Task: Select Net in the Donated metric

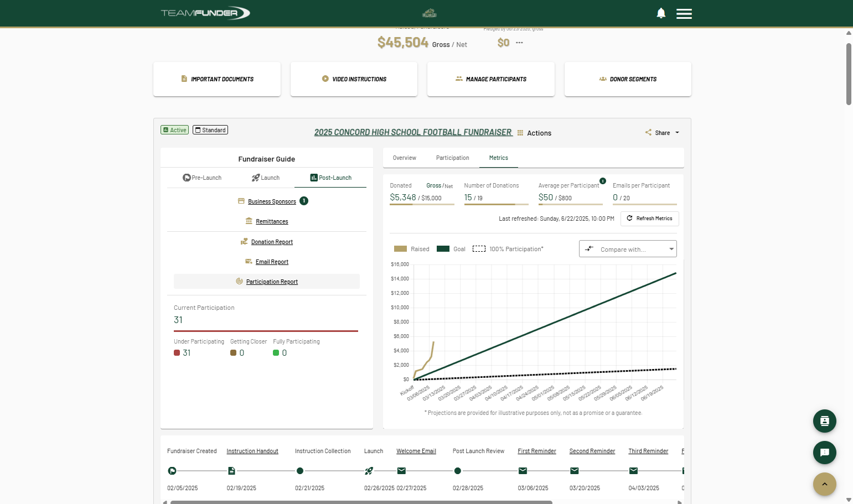Action: pos(449,186)
